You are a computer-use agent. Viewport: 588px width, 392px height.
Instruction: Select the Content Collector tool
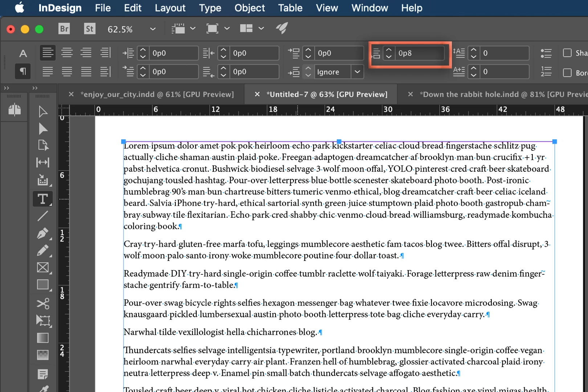pyautogui.click(x=43, y=180)
